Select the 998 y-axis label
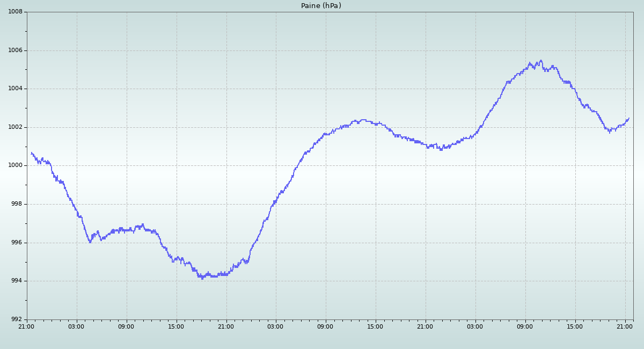 coord(17,204)
